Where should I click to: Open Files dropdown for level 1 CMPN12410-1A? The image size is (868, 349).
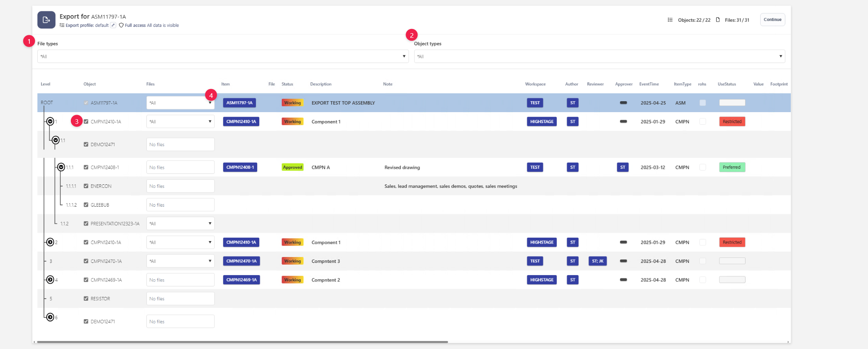(180, 122)
